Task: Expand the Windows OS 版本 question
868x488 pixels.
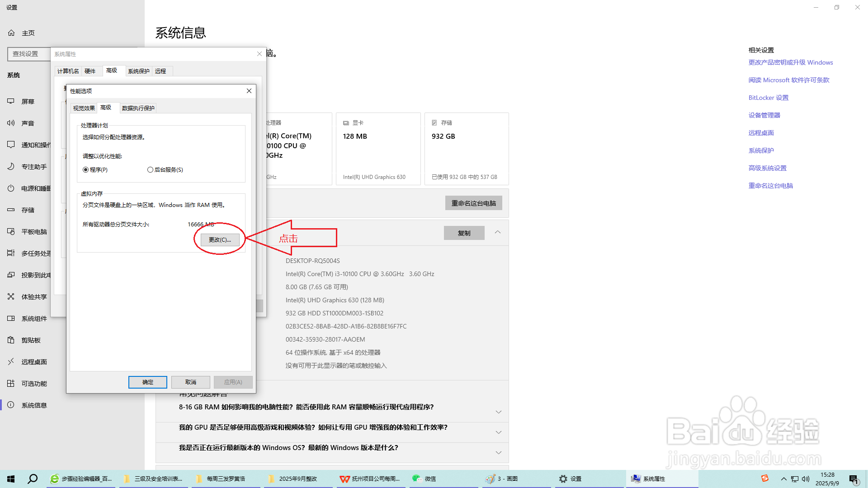Action: tap(499, 452)
